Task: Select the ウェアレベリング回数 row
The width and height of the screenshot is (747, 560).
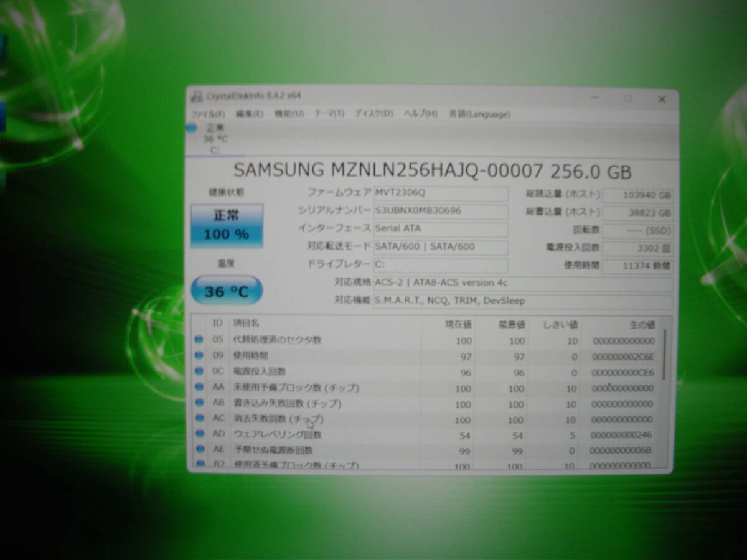Action: click(426, 434)
